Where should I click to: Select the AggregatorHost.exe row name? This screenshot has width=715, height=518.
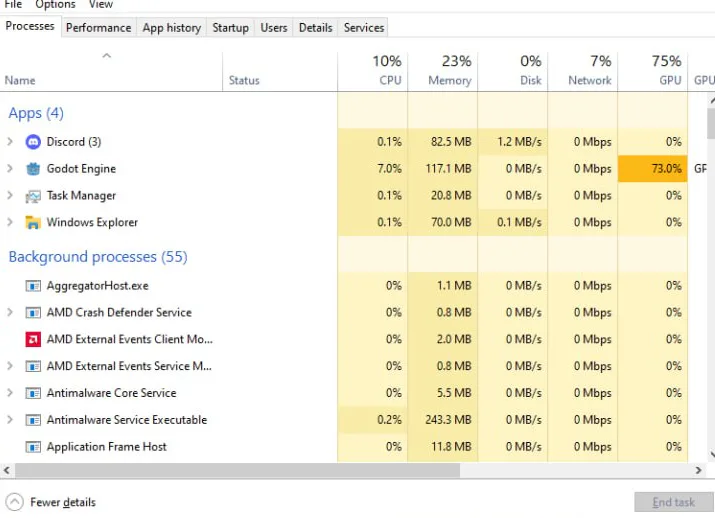[x=98, y=286]
